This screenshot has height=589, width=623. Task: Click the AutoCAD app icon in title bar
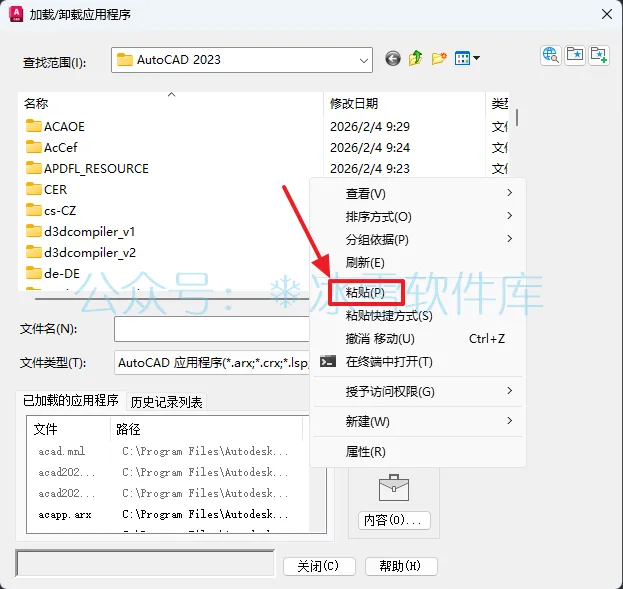click(16, 14)
